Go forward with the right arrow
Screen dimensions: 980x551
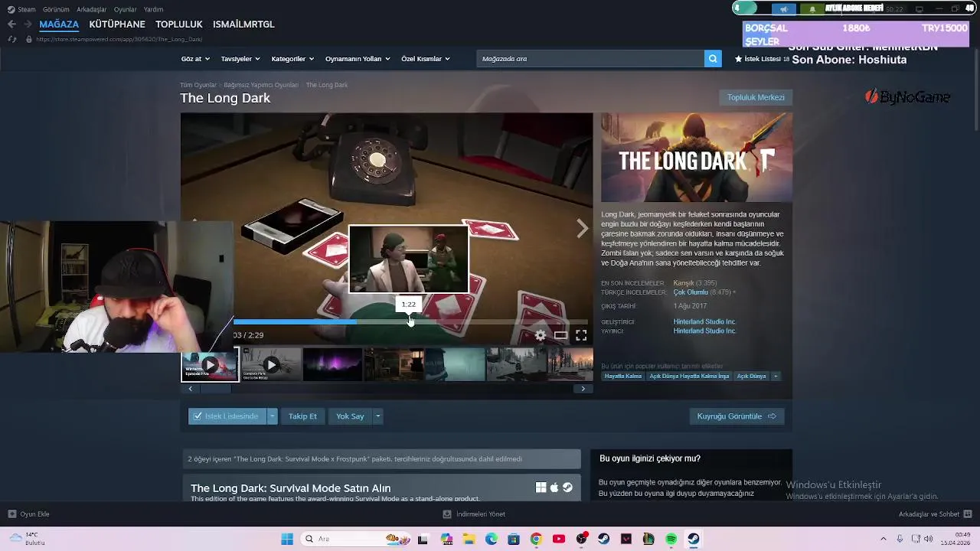28,24
